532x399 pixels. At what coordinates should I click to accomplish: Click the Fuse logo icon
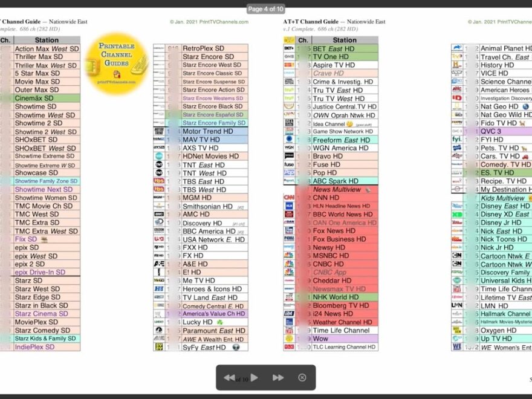pos(289,164)
